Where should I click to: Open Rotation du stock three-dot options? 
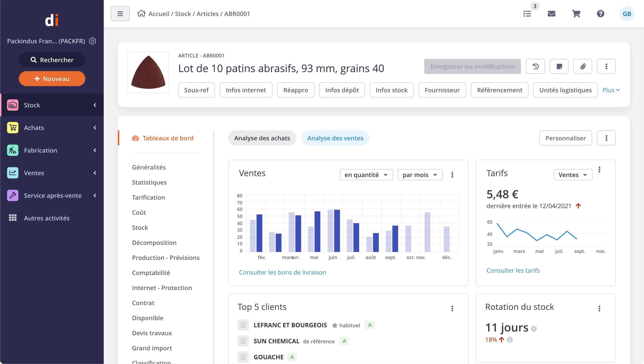tap(600, 308)
